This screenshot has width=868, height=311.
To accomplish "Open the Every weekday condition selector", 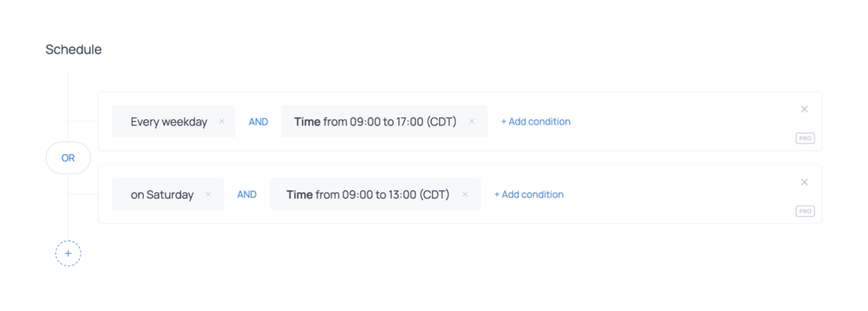I will [169, 122].
